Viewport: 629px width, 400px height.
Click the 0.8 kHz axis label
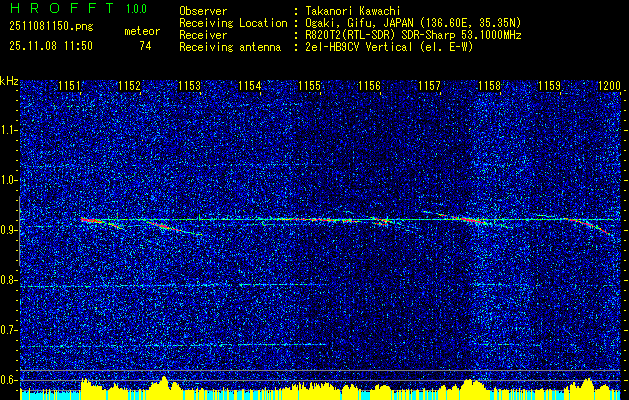pyautogui.click(x=9, y=280)
